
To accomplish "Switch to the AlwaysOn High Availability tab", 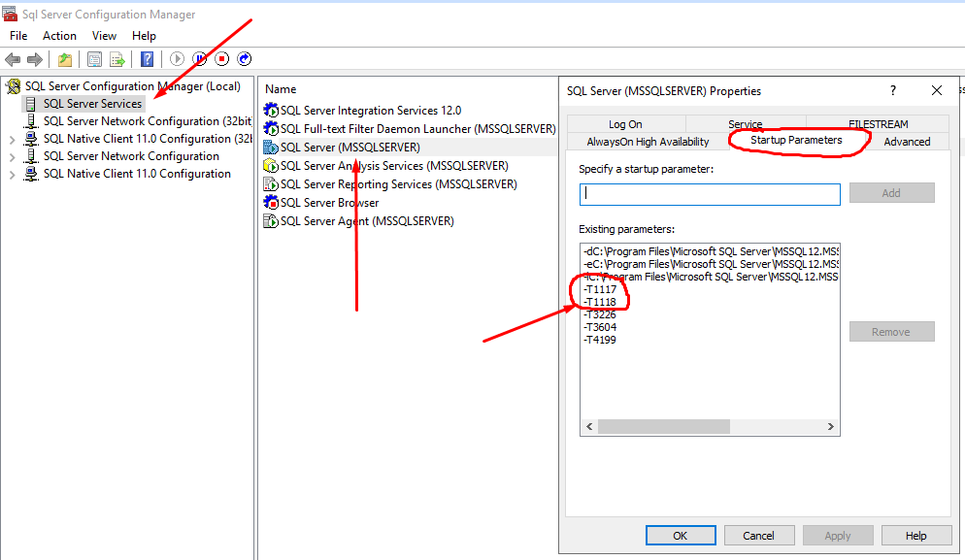I will pos(648,142).
